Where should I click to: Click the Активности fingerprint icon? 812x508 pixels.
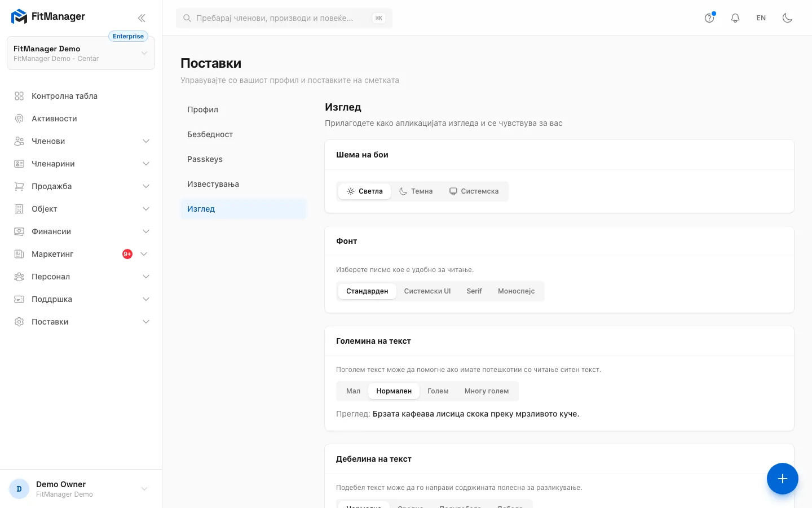point(19,119)
